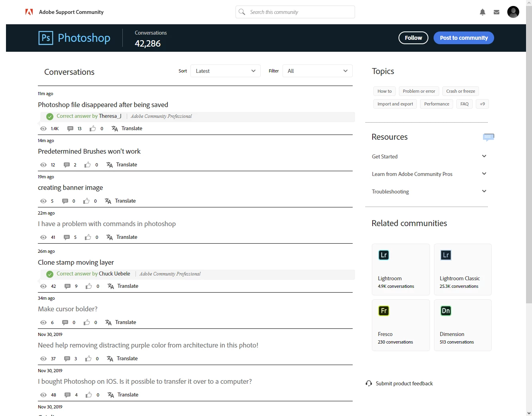
Task: Click the Fresco Fr icon
Action: (x=384, y=311)
